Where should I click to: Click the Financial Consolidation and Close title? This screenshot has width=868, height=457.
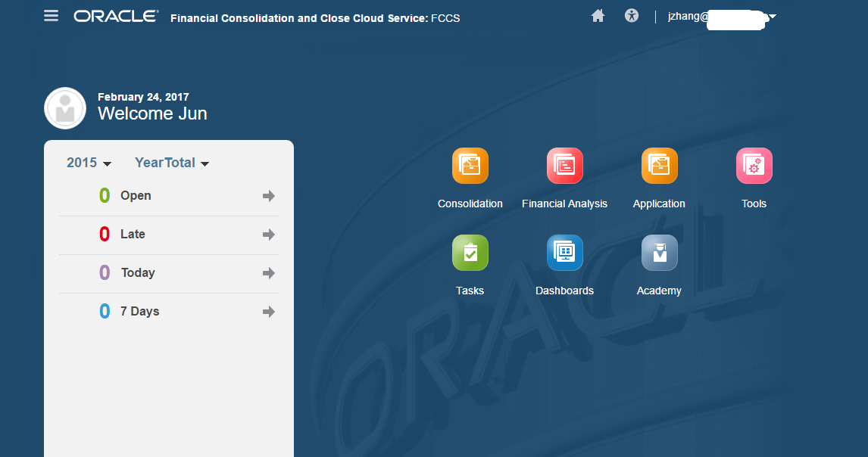point(315,18)
